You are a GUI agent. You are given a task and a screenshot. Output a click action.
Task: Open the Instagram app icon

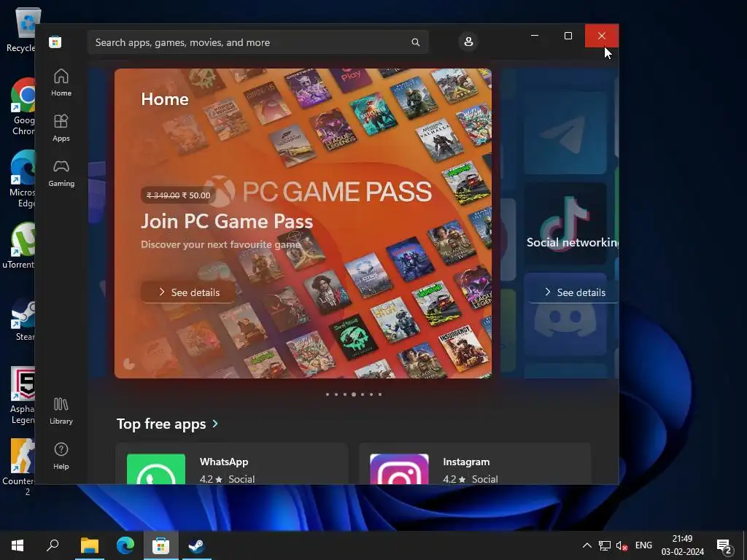coord(399,469)
